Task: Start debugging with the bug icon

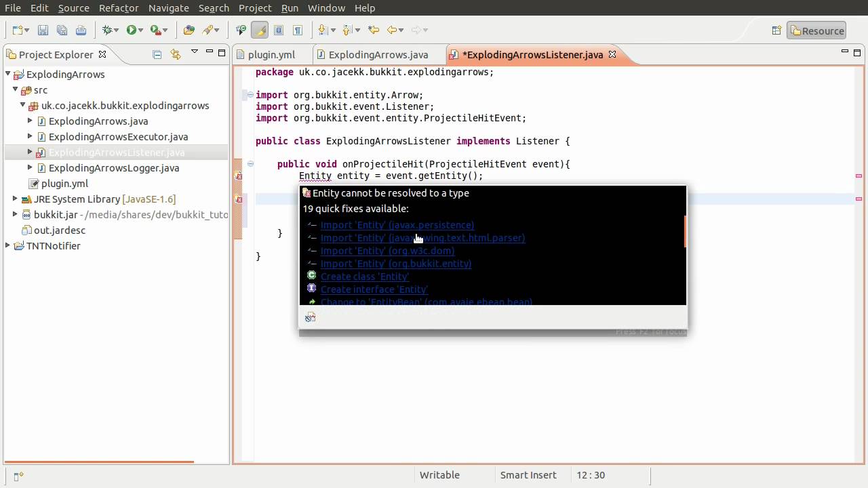Action: 107,30
